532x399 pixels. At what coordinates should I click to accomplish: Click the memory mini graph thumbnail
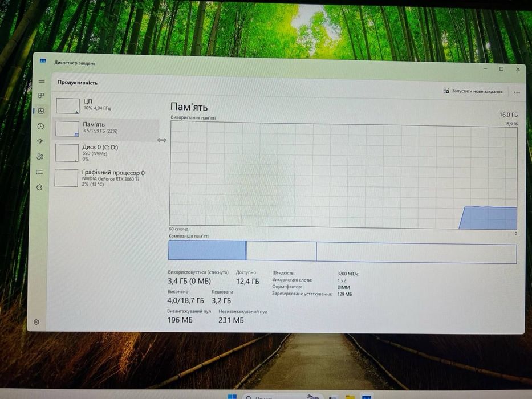point(67,129)
